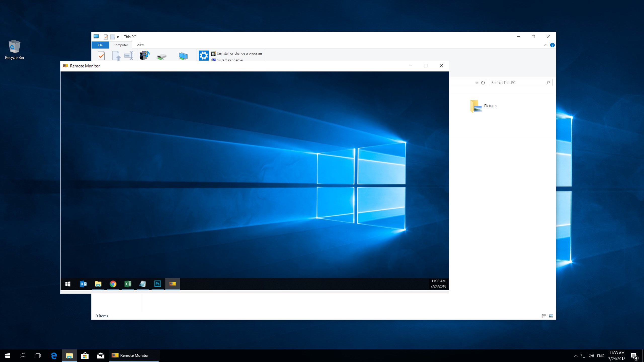Launch Photoshop from the remote taskbar
Image resolution: width=644 pixels, height=362 pixels.
pos(158,284)
